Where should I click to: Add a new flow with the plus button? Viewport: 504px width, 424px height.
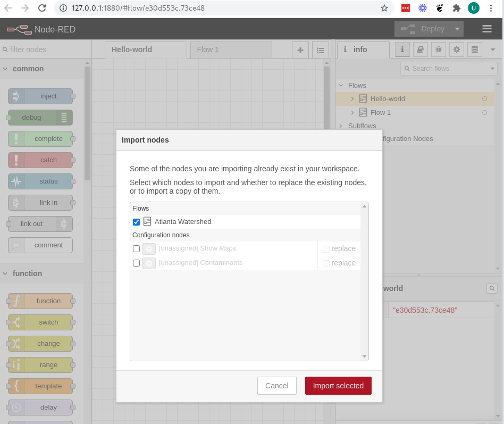300,49
